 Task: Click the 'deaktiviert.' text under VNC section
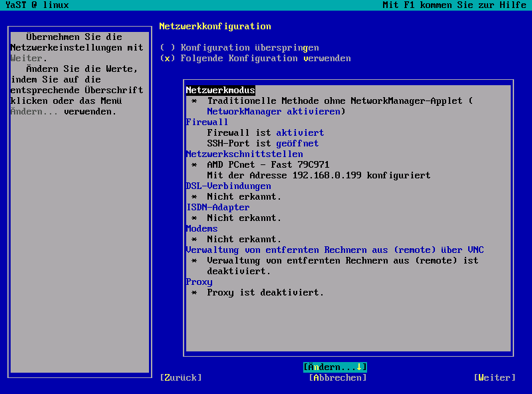(239, 271)
